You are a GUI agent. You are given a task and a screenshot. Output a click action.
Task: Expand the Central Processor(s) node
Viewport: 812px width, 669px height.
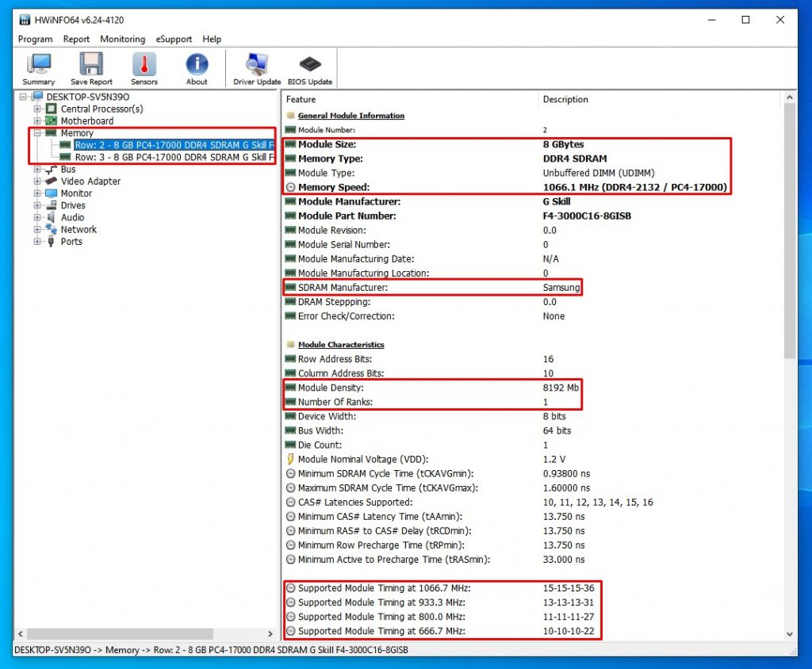[37, 109]
